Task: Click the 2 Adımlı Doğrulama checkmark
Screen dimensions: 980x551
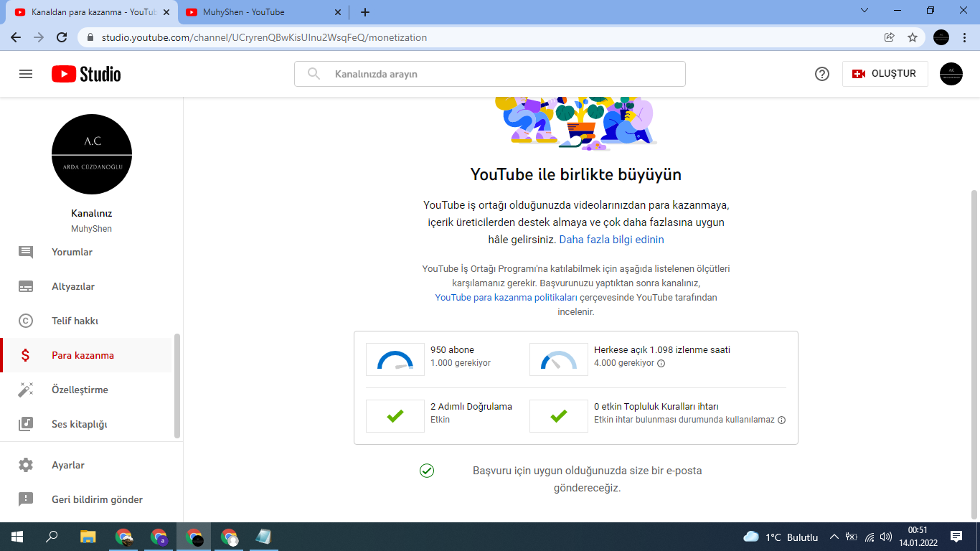Action: point(395,416)
